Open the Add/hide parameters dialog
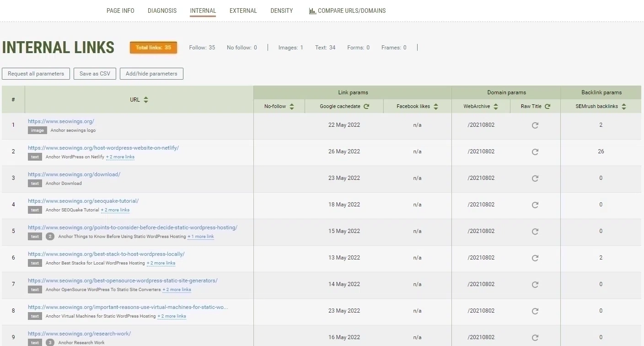 [151, 73]
